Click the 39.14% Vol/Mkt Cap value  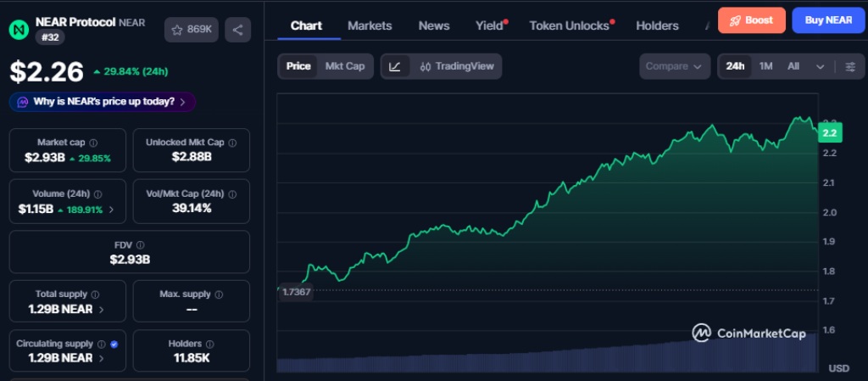coord(192,208)
